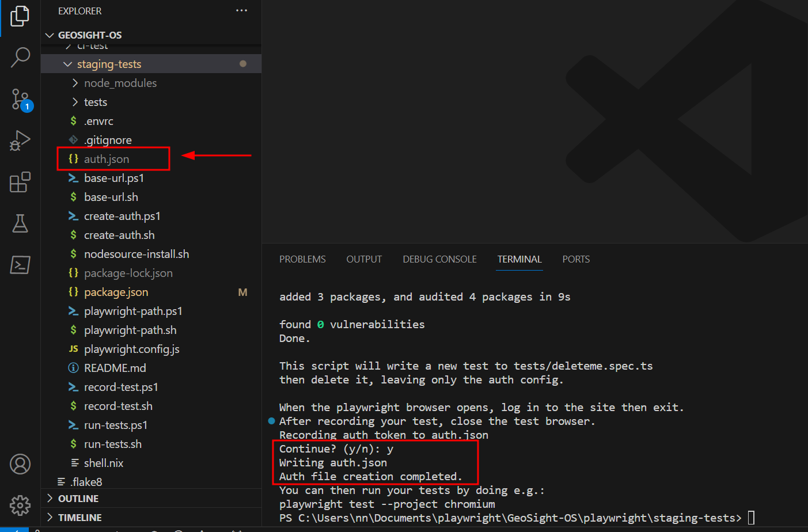
Task: Open Run and Debug view
Action: 20,141
